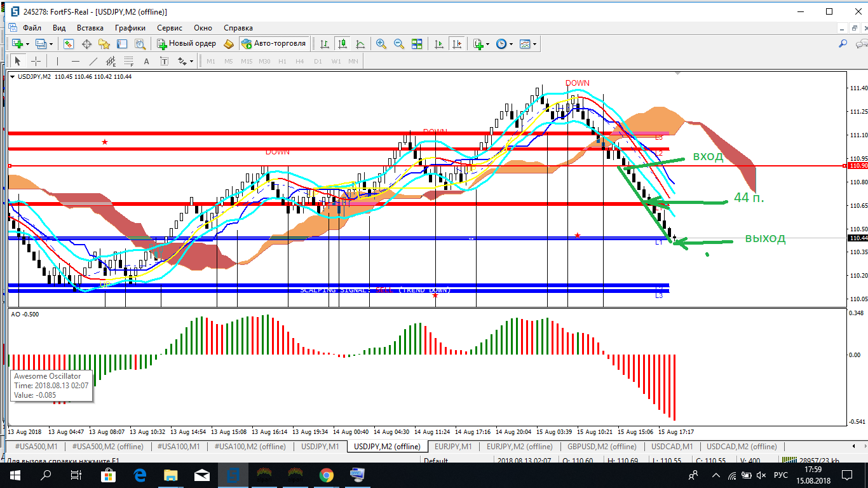Switch chart to candlestick mode
Screen dimensions: 868x488
coord(342,44)
